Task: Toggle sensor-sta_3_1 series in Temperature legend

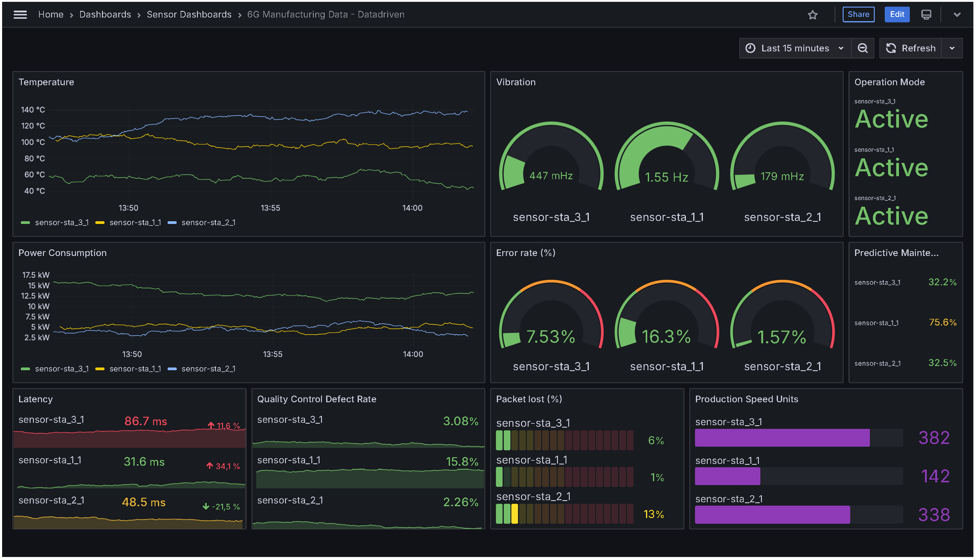Action: click(x=62, y=223)
